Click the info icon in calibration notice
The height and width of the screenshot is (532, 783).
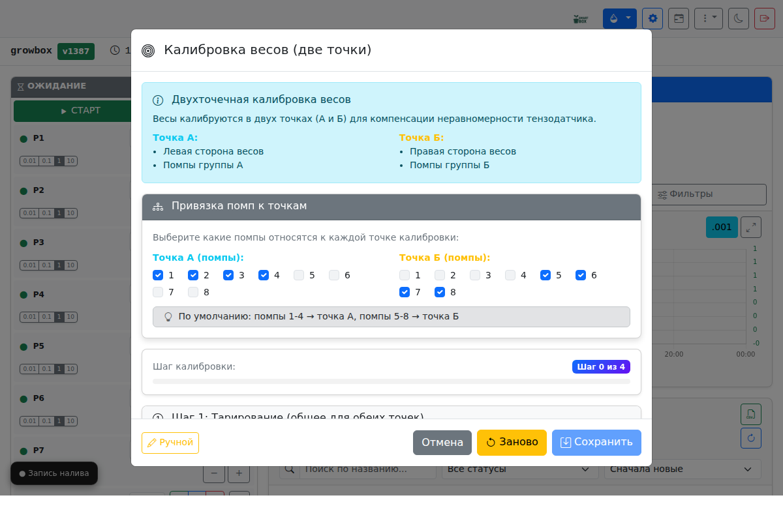pyautogui.click(x=158, y=100)
